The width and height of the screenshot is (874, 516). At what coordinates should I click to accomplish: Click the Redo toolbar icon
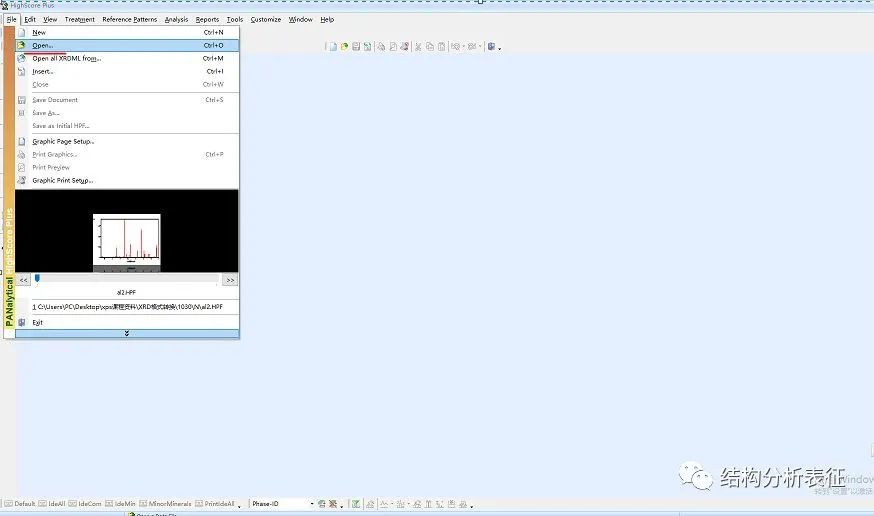pos(472,47)
